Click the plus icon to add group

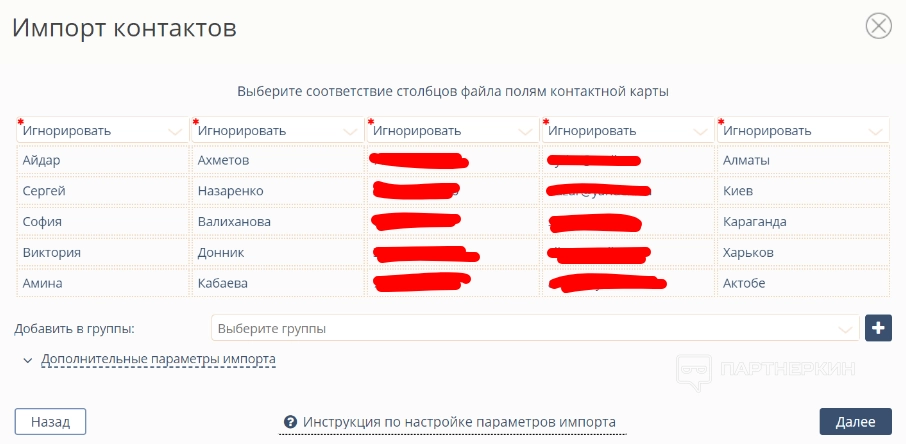click(878, 328)
